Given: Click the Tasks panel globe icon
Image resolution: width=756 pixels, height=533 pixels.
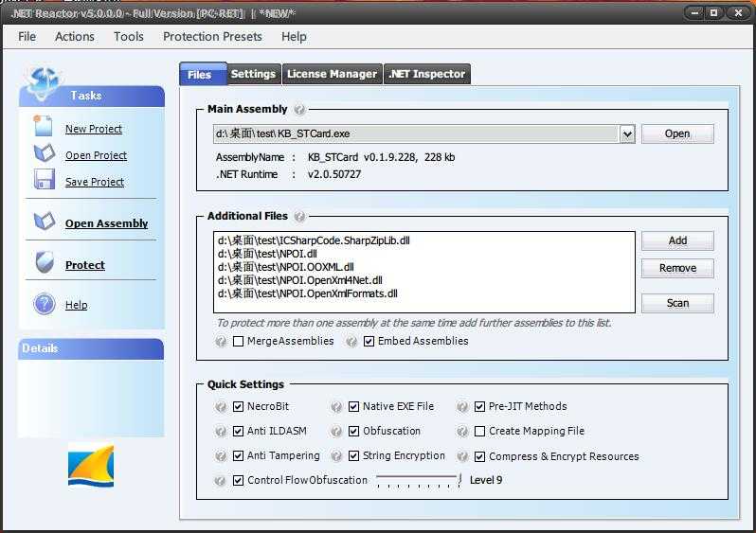Looking at the screenshot, I should (x=43, y=83).
